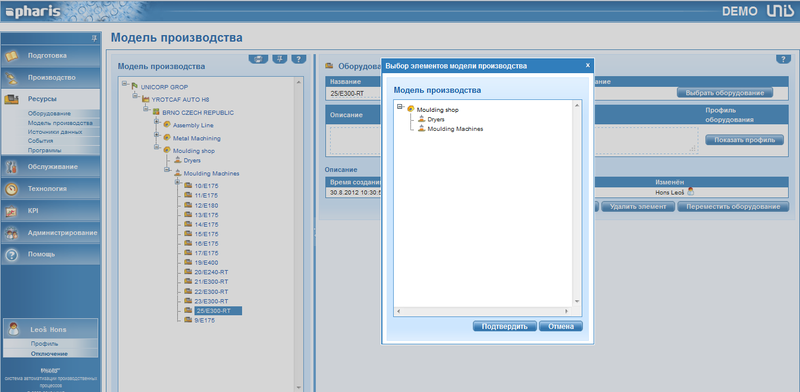This screenshot has width=800, height=392.
Task: Select Dryers in the dialog tree
Action: point(436,119)
